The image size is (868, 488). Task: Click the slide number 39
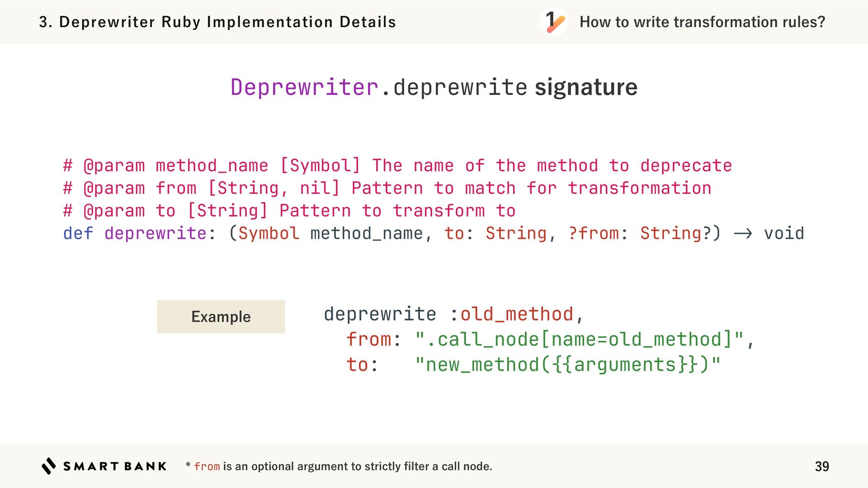(x=821, y=466)
